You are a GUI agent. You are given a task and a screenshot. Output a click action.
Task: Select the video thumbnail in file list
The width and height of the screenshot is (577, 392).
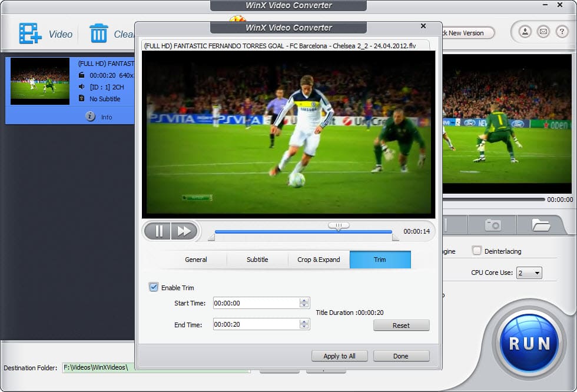tap(40, 81)
